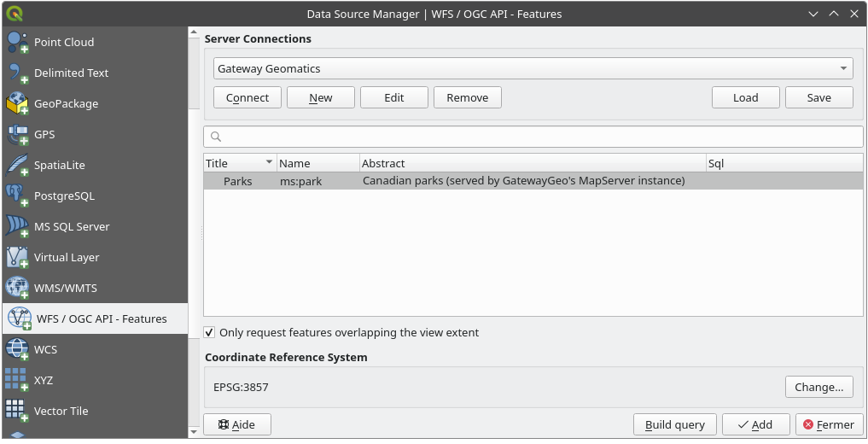Open the PostgreSQL elephant icon
Image resolution: width=868 pixels, height=444 pixels.
coord(18,196)
